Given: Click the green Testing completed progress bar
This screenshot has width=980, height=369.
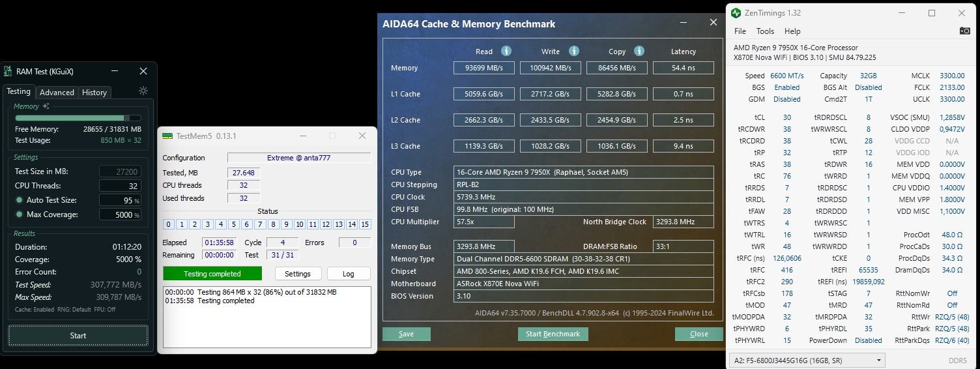Looking at the screenshot, I should click(x=212, y=274).
